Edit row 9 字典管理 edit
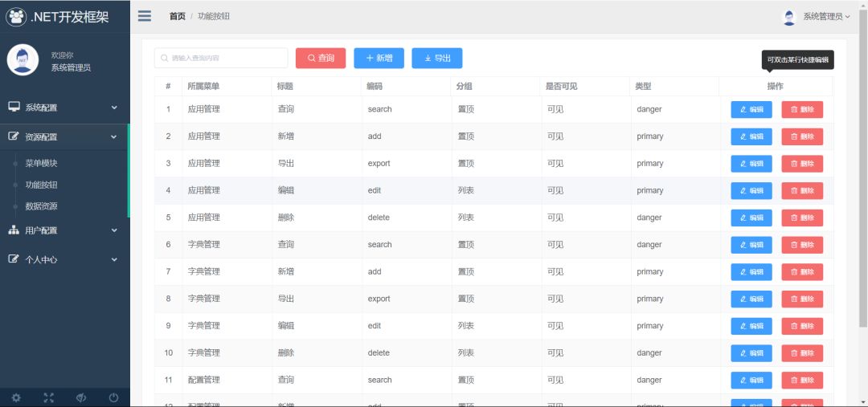 coord(751,326)
